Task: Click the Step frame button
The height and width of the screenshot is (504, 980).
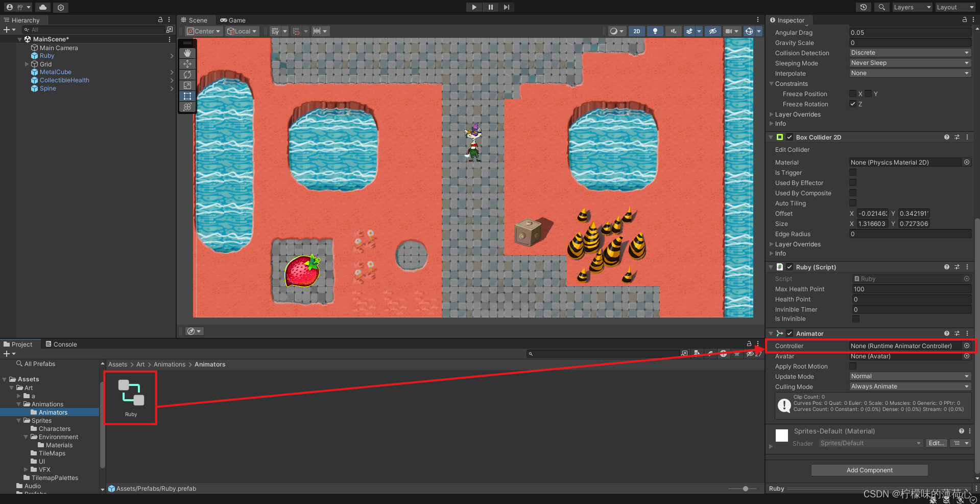Action: click(506, 7)
